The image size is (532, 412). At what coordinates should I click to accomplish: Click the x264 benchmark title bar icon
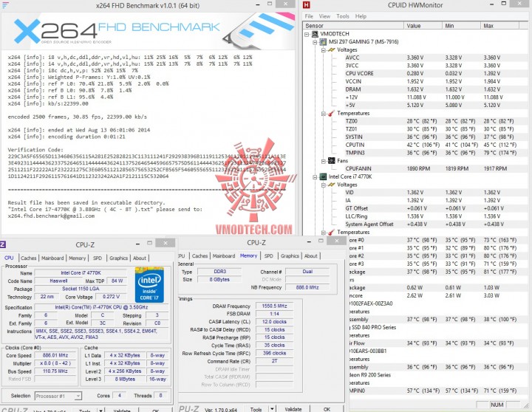tap(5, 5)
